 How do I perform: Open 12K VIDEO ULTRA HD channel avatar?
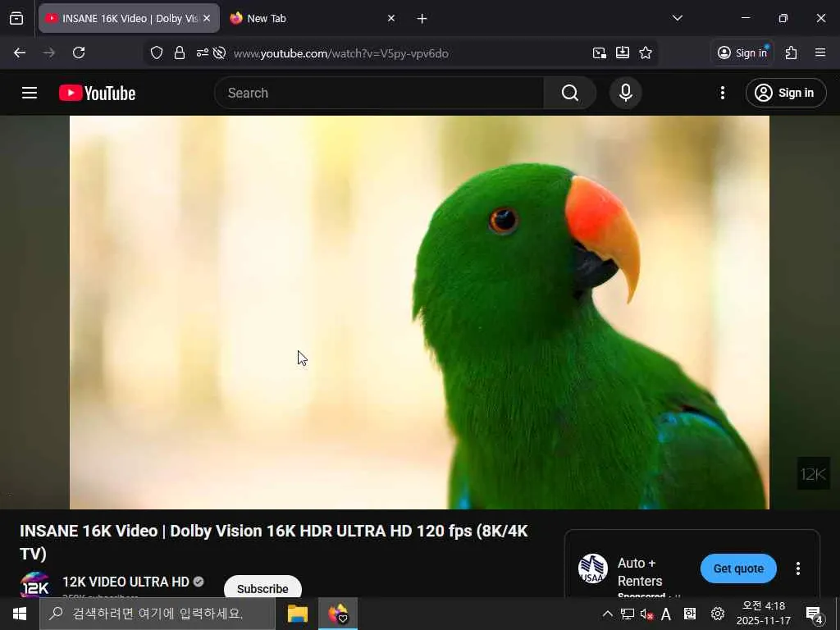[34, 585]
